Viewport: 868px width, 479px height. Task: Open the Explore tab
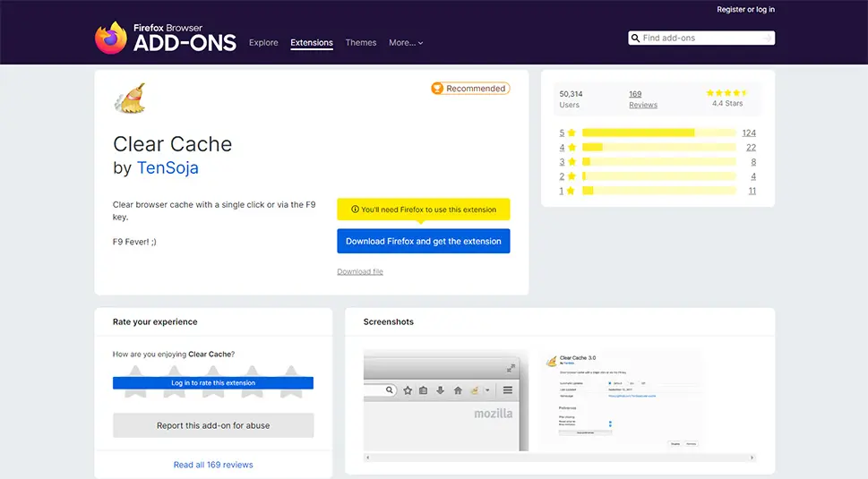263,43
